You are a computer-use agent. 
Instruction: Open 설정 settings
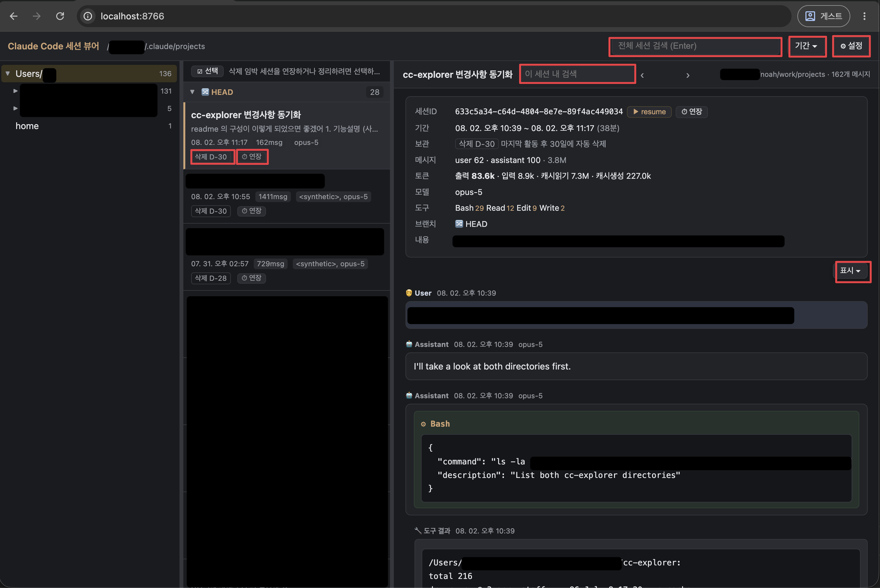[x=851, y=46]
